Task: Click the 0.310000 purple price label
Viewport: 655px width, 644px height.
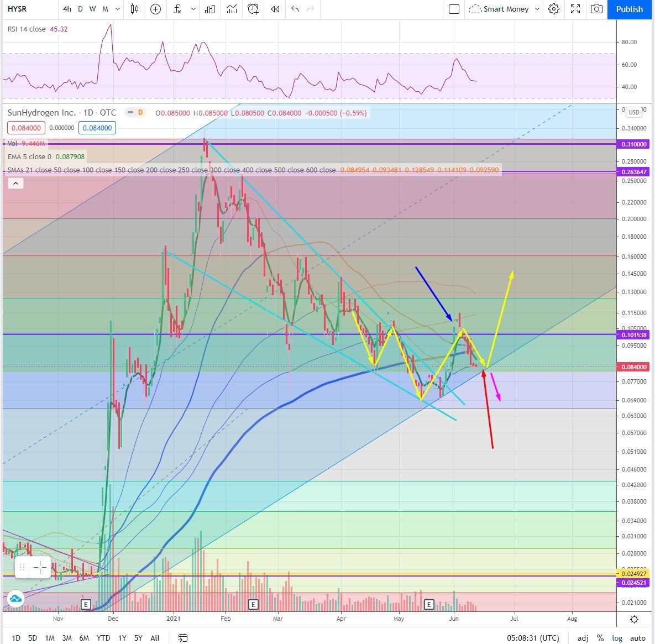Action: coord(633,144)
